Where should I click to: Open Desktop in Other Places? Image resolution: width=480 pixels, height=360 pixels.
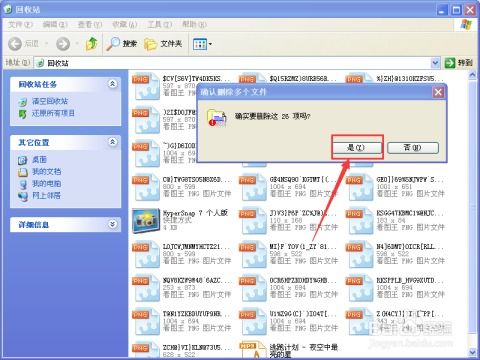coord(39,160)
